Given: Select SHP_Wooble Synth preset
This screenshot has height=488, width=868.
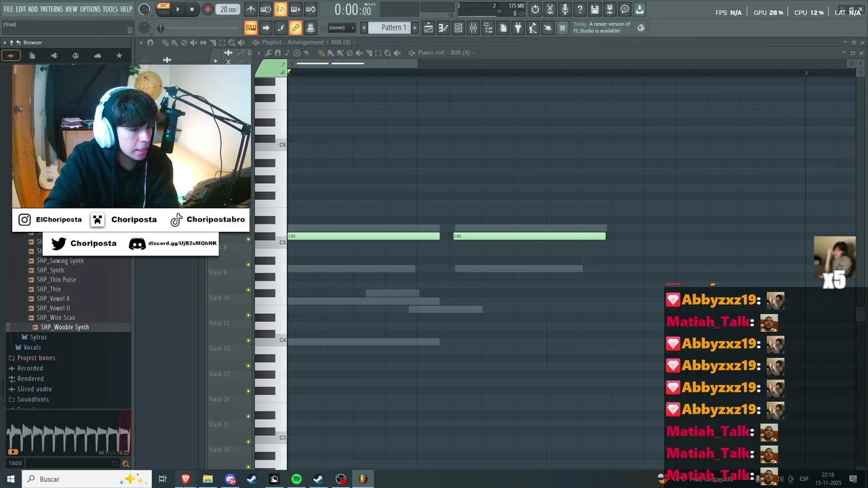Looking at the screenshot, I should 64,327.
